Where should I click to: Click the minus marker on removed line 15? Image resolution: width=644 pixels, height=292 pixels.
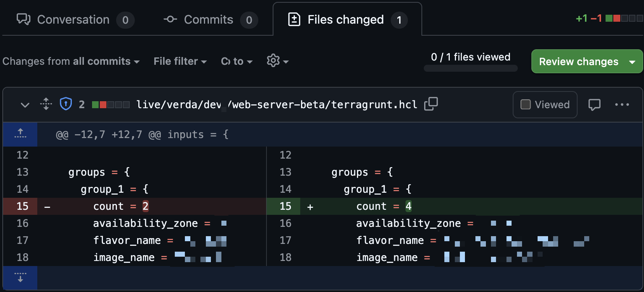point(47,207)
